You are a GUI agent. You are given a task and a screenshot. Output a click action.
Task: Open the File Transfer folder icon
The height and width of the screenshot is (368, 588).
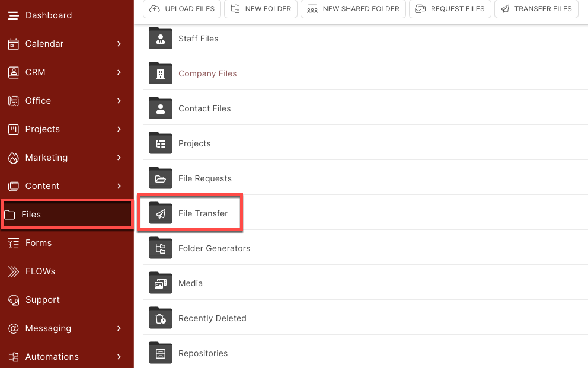pyautogui.click(x=161, y=213)
